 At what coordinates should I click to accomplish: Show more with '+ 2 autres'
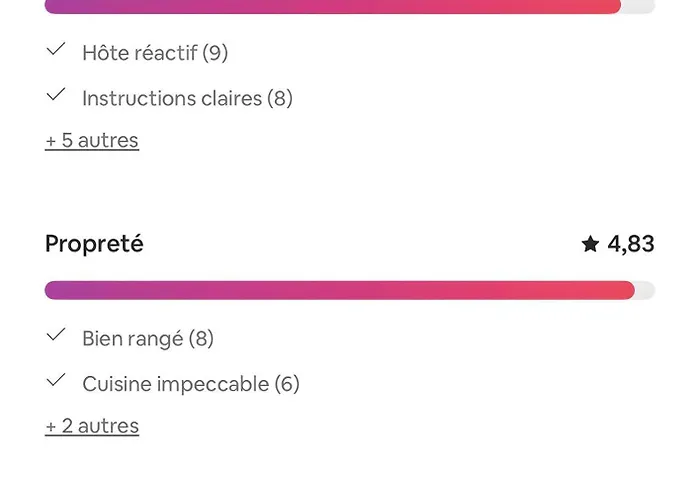click(92, 426)
